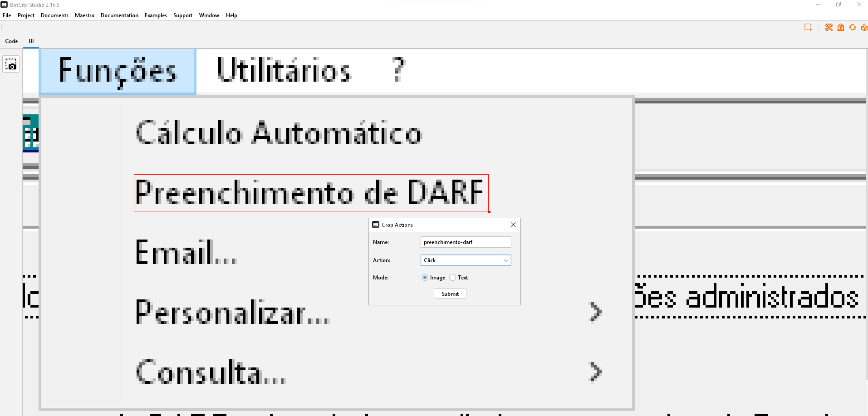This screenshot has height=416, width=868.
Task: Click the preenchimento-darf name field
Action: 466,242
